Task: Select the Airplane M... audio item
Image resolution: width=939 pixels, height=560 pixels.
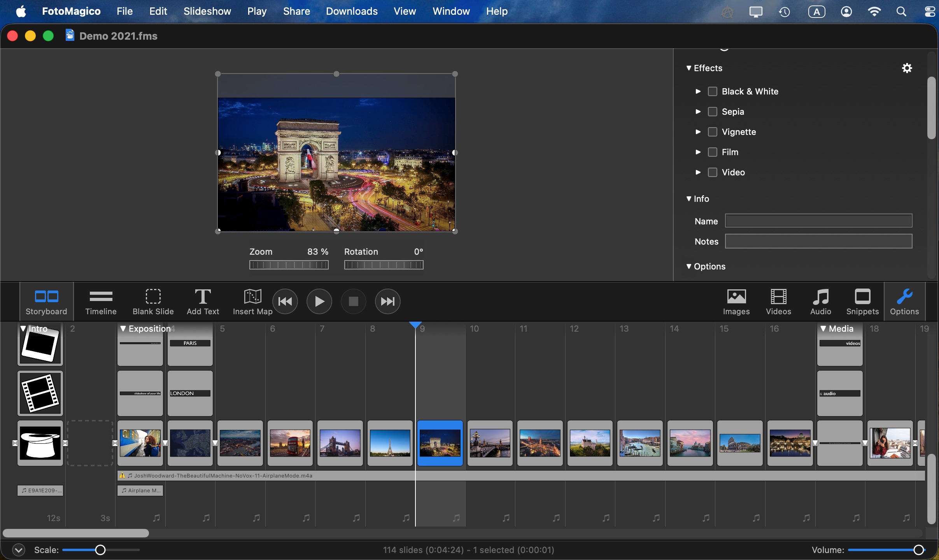Action: (x=140, y=490)
